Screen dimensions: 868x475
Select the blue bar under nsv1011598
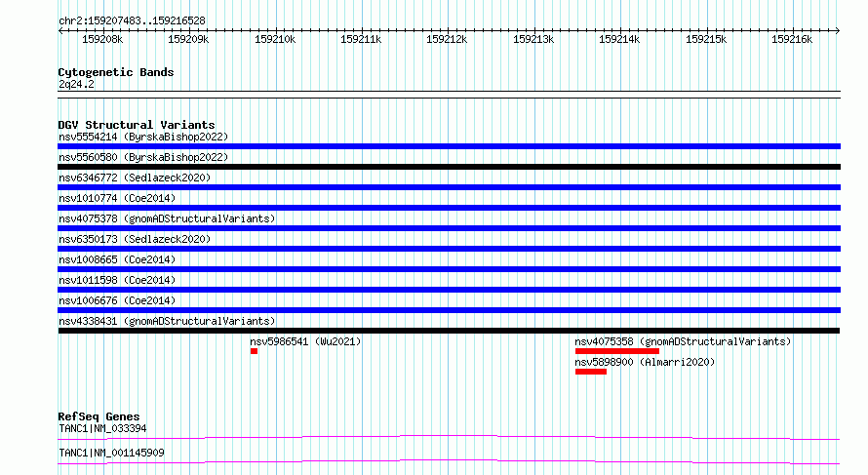point(449,290)
